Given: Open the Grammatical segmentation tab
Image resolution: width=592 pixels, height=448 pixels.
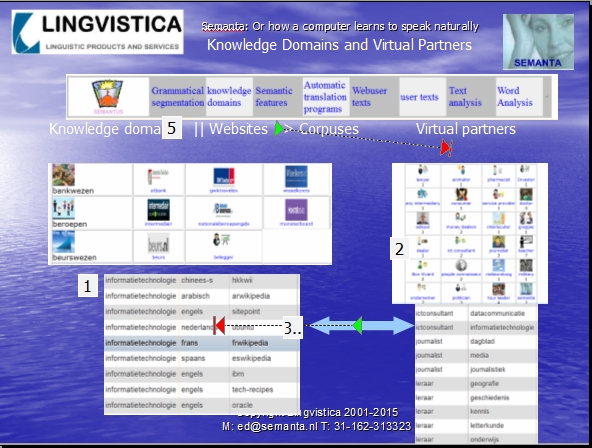Looking at the screenshot, I should click(x=177, y=97).
